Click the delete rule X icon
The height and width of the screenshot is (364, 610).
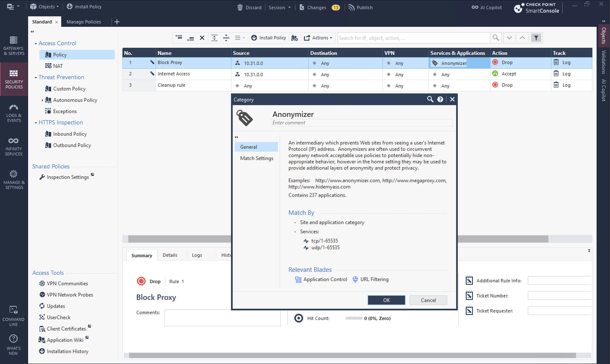click(x=202, y=38)
